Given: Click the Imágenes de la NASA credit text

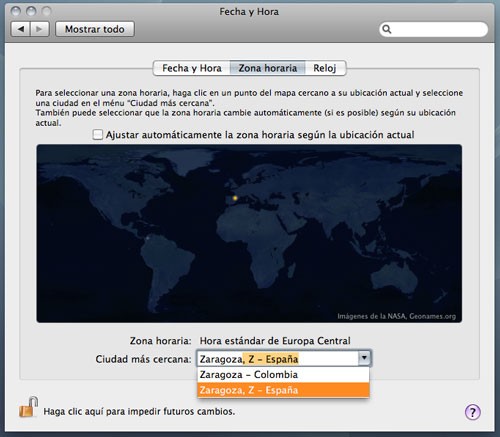Looking at the screenshot, I should tap(396, 316).
